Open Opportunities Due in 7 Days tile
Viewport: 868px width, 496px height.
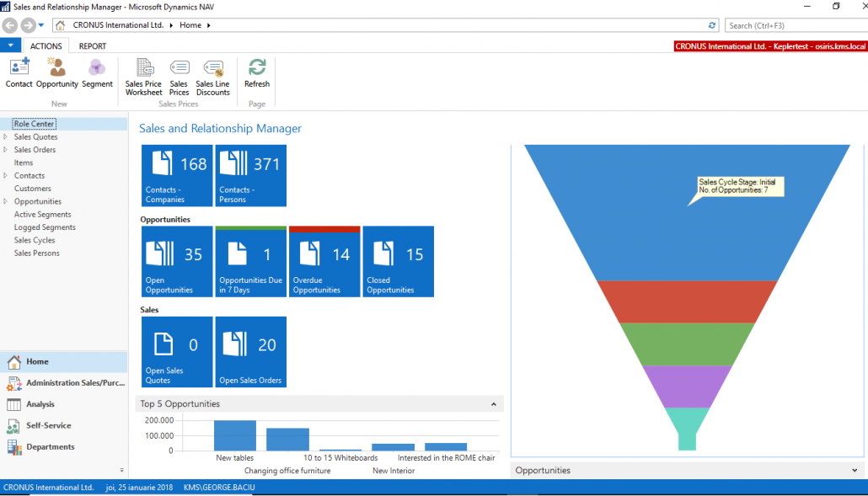pyautogui.click(x=251, y=262)
